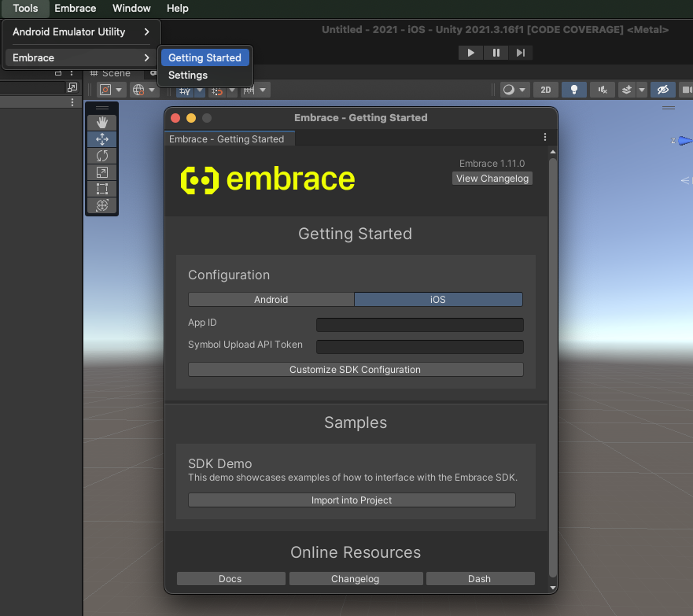This screenshot has width=693, height=616.
Task: Open draw mode dropdown arrow
Action: (522, 90)
